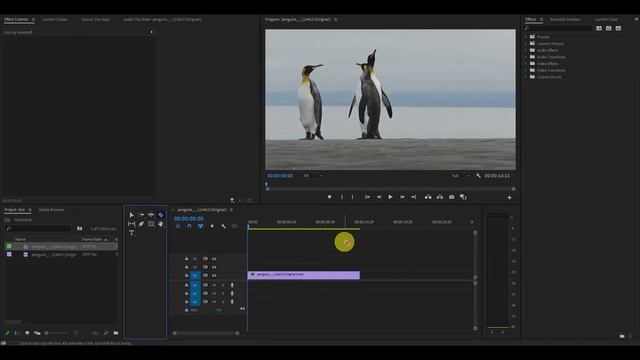Expand the Presets folder in Effects
Viewport: 640px width, 360px height.
coord(526,37)
